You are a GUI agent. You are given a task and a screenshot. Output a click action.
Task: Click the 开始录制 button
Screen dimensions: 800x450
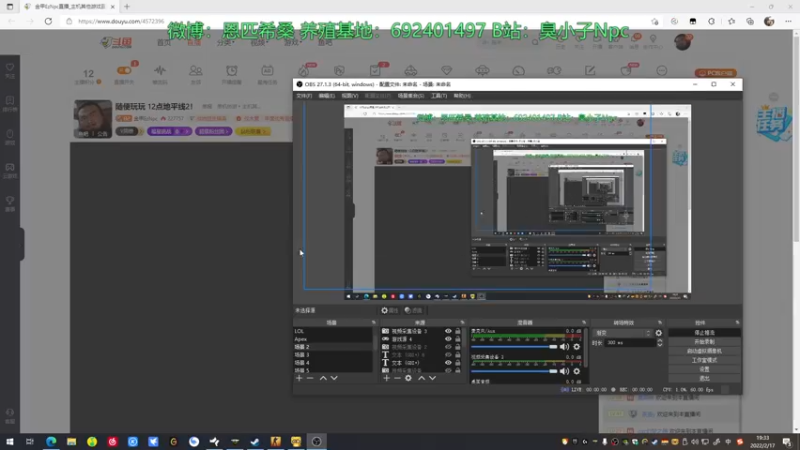tap(704, 342)
